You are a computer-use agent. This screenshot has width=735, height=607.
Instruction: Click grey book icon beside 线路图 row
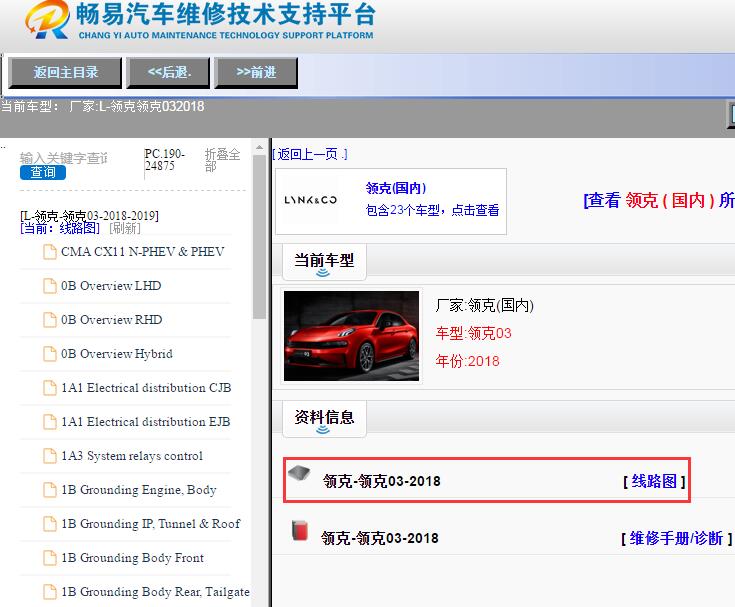[x=299, y=473]
